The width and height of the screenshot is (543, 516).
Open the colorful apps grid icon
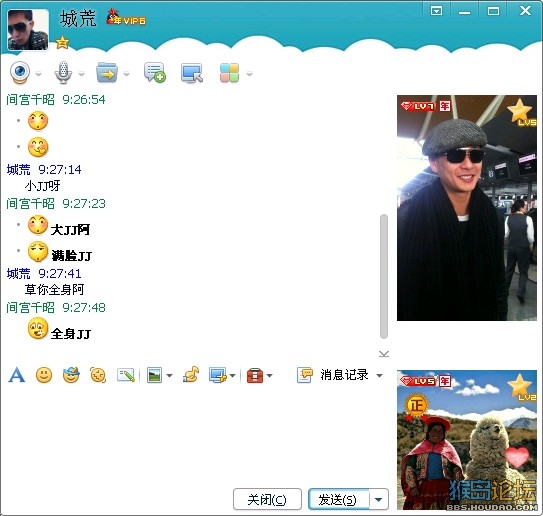coord(229,73)
